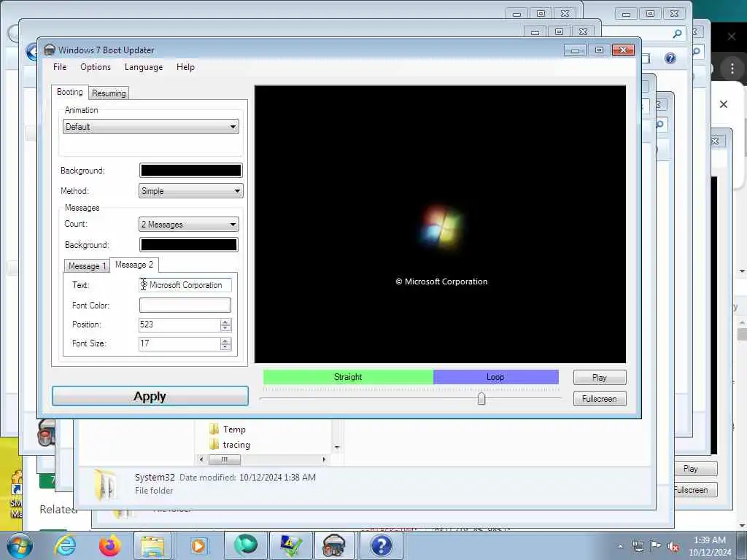Select the Booting tab
The image size is (747, 560).
69,92
